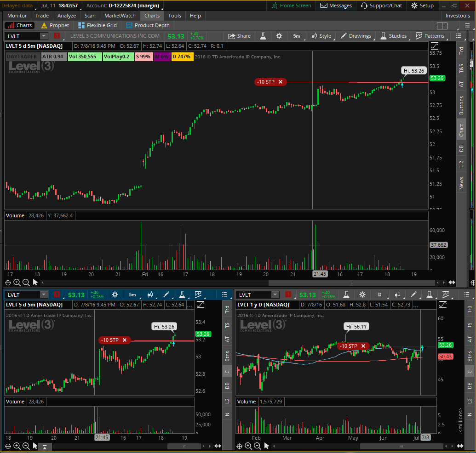Switch to the Scan tab
Viewport: 476px width, 453px height.
(x=90, y=16)
